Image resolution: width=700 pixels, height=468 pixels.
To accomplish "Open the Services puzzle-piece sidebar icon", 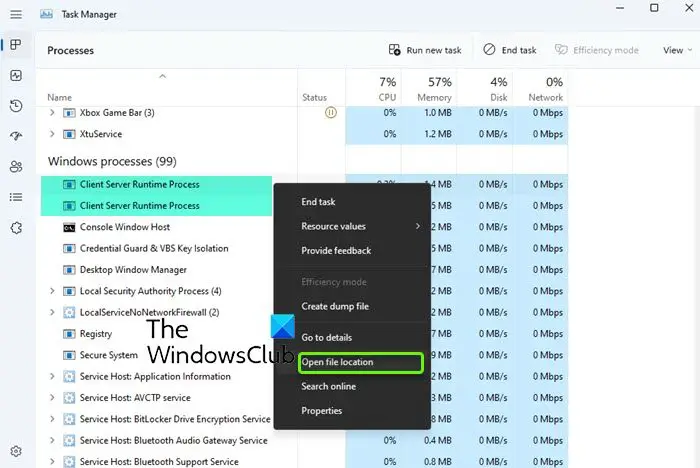I will (16, 228).
